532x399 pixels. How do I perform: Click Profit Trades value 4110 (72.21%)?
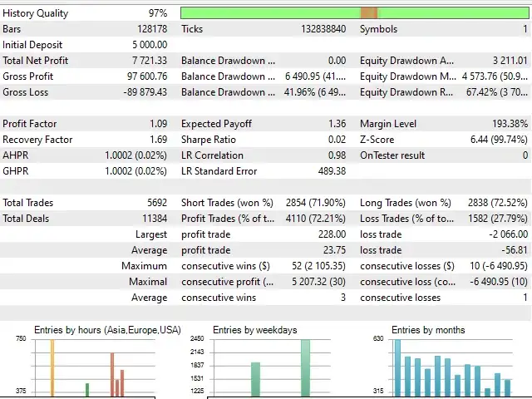tap(316, 219)
